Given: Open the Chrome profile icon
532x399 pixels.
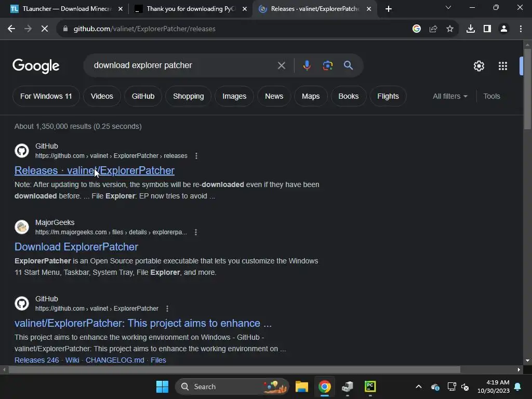Looking at the screenshot, I should [x=504, y=29].
